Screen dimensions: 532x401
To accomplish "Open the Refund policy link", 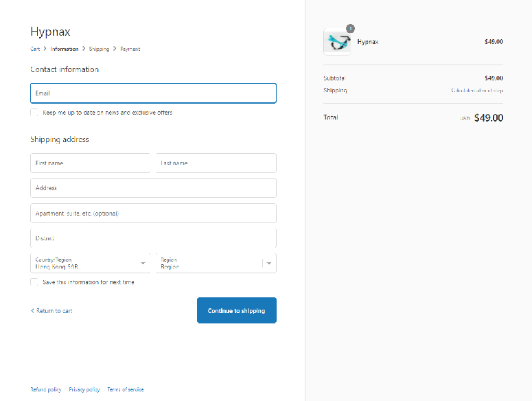I will pos(46,389).
